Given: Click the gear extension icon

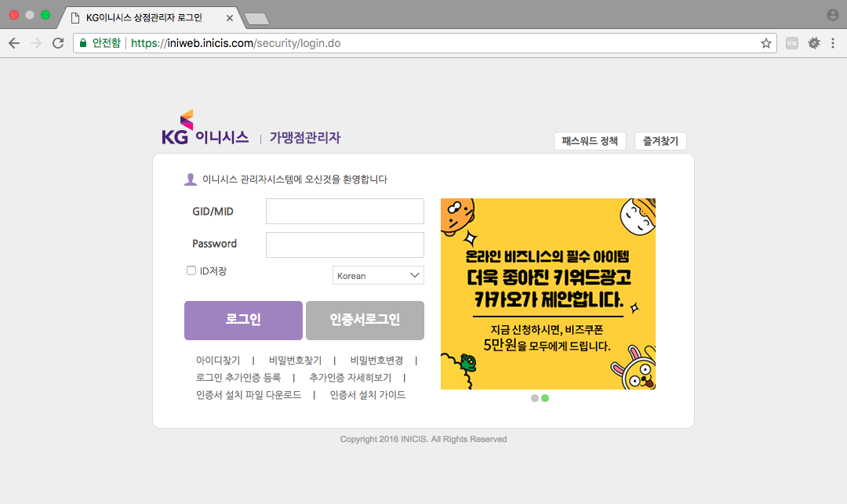Looking at the screenshot, I should [x=814, y=43].
